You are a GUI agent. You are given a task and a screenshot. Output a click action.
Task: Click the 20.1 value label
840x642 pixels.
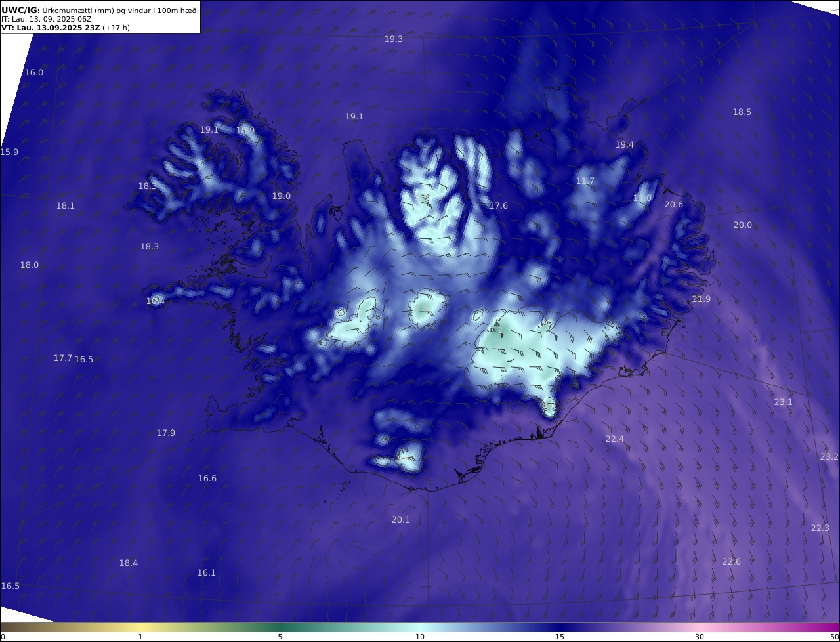pyautogui.click(x=401, y=520)
